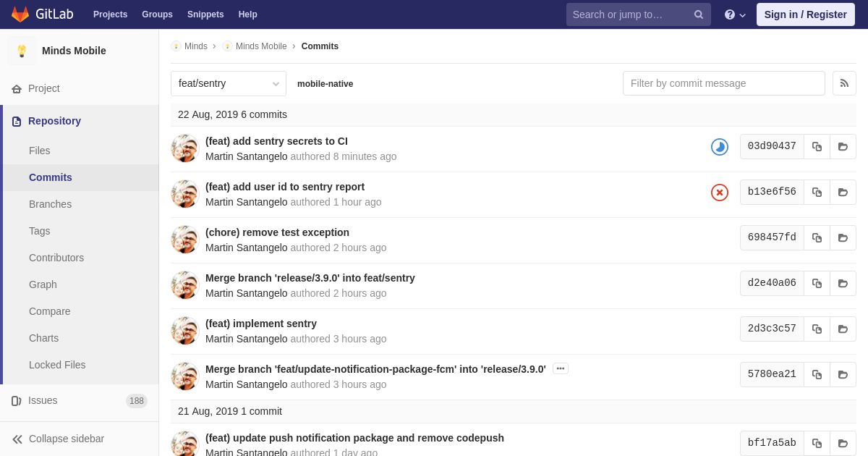The image size is (868, 456).
Task: Click the commits RSS feed icon
Action: (844, 83)
